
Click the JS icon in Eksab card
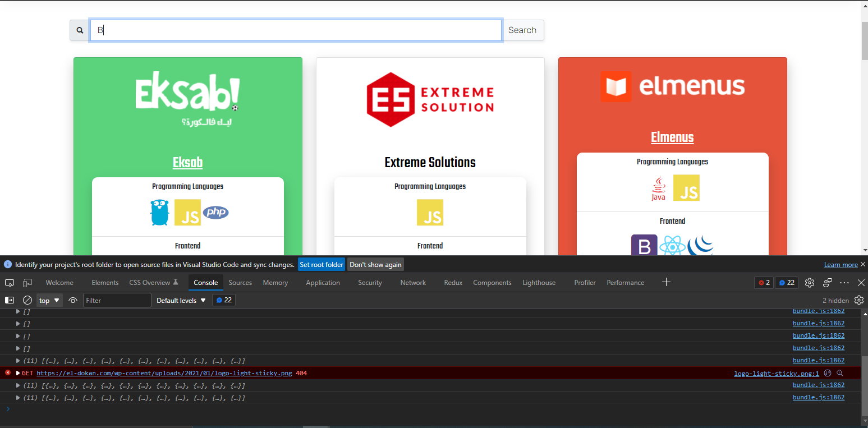pyautogui.click(x=187, y=213)
